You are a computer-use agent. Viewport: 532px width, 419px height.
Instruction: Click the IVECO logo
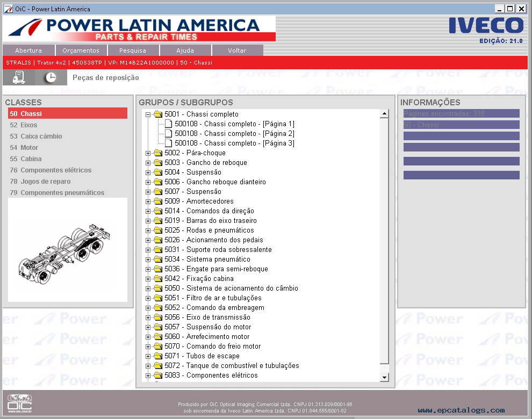(486, 25)
